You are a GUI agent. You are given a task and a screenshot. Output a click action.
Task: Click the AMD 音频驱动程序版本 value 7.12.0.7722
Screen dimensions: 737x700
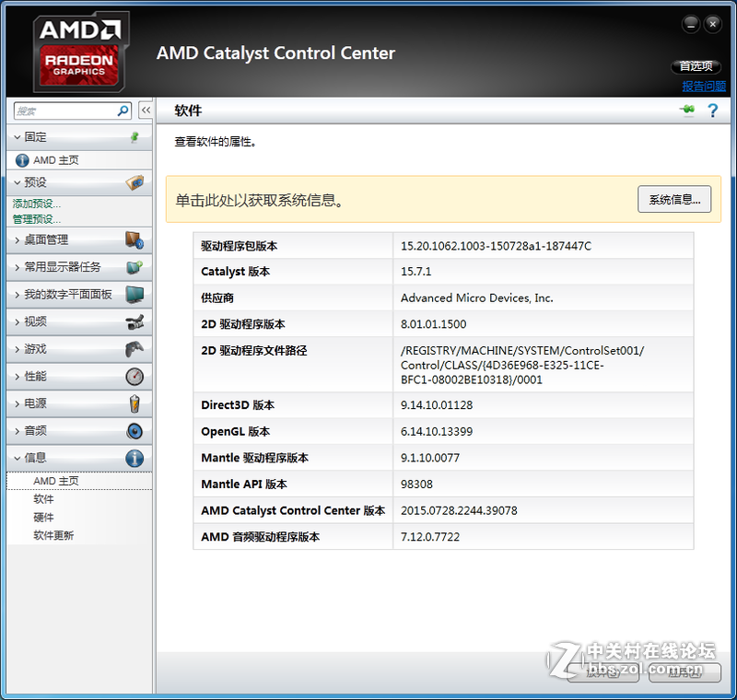(430, 536)
